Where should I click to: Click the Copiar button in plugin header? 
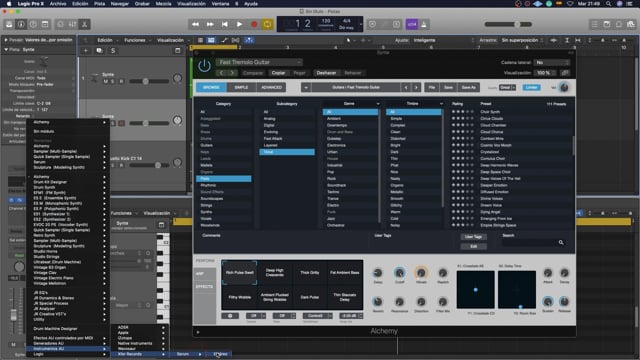278,73
